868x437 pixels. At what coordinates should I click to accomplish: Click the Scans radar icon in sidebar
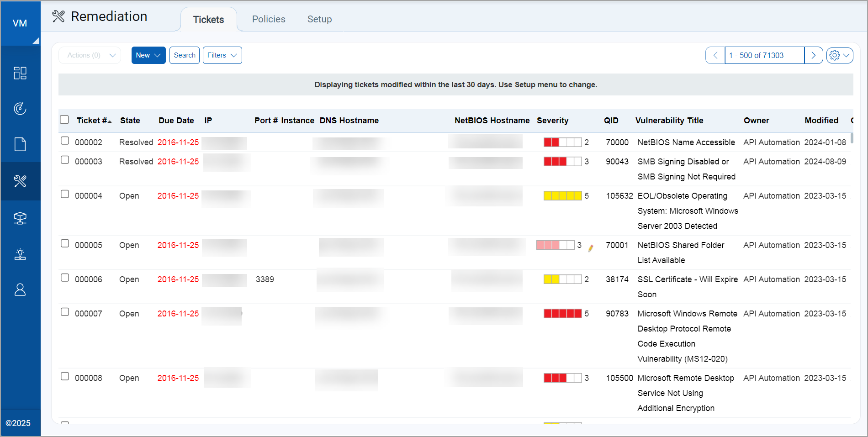click(20, 109)
